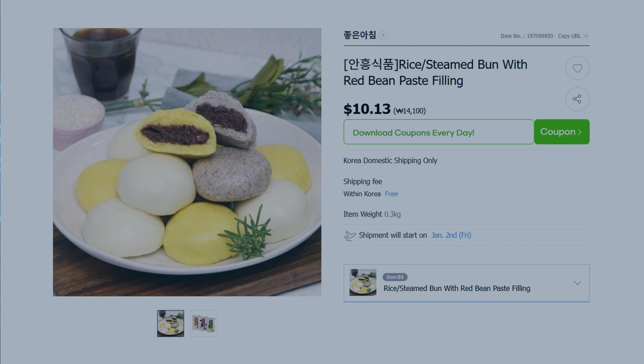
Task: Click the product title text
Action: 435,72
